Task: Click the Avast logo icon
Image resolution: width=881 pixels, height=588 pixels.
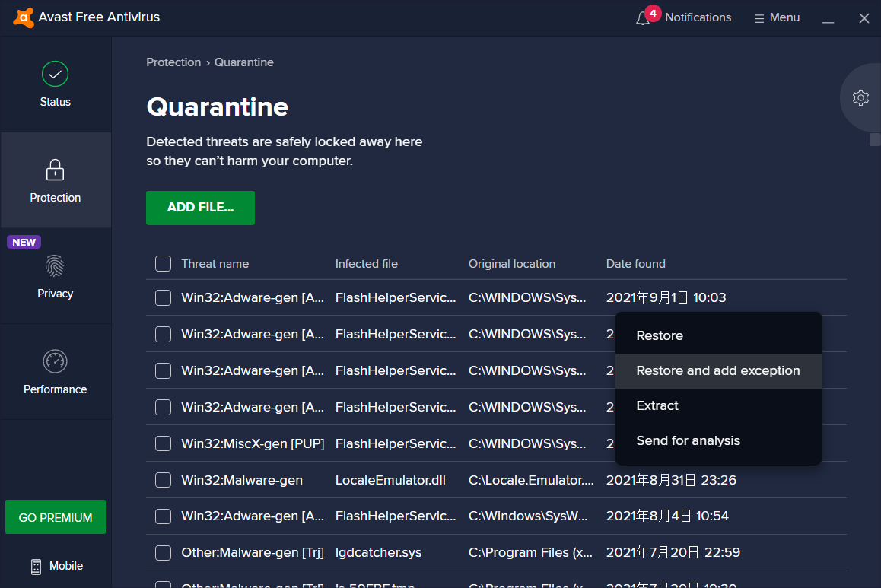Action: pyautogui.click(x=23, y=17)
